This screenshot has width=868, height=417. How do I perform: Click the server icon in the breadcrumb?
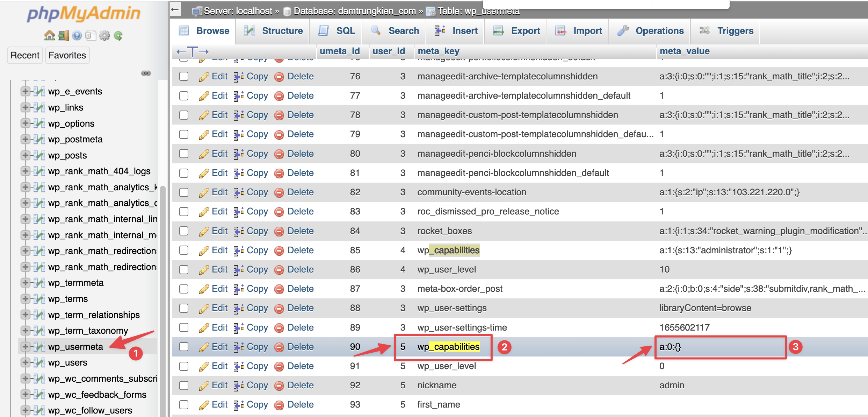point(197,12)
